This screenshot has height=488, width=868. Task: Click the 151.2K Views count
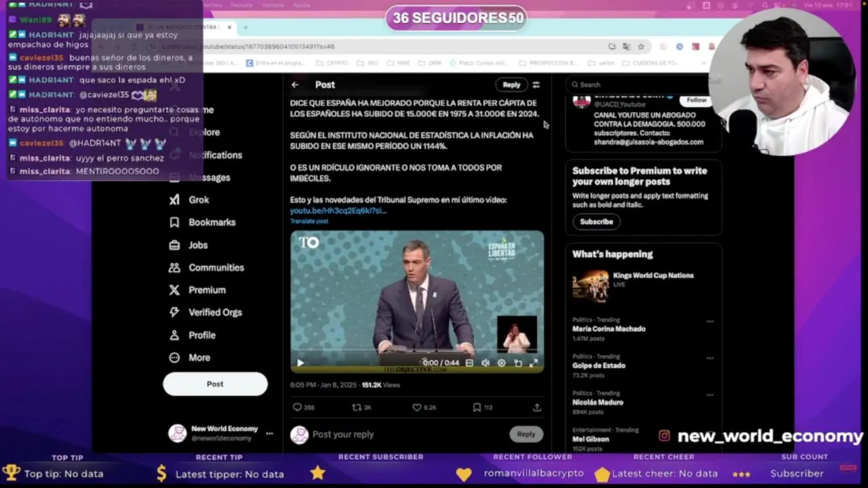pos(380,385)
